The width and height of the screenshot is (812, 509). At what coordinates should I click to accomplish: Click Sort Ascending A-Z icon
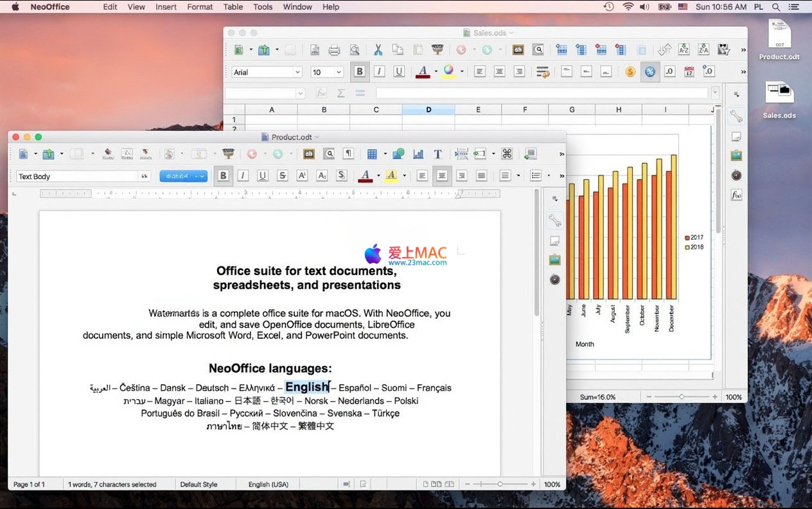tap(684, 49)
